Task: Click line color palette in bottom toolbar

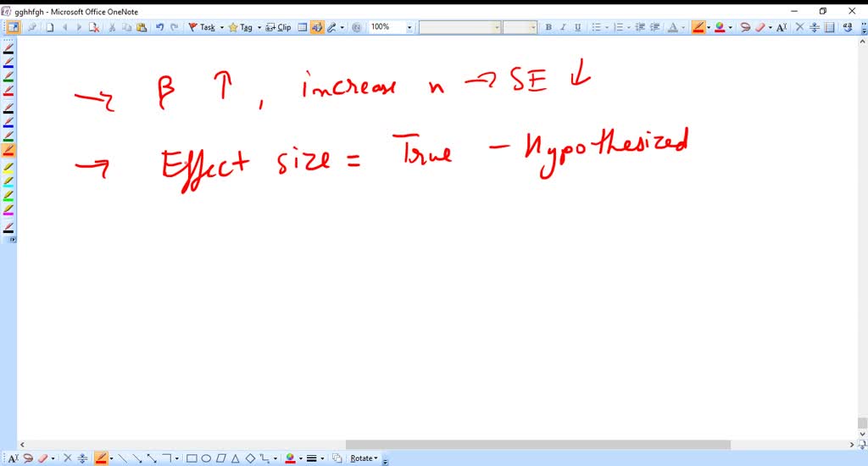Action: [x=290, y=458]
